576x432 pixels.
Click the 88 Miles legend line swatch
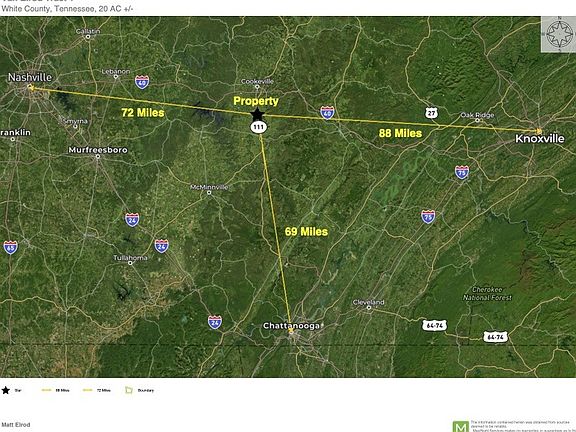pos(47,390)
